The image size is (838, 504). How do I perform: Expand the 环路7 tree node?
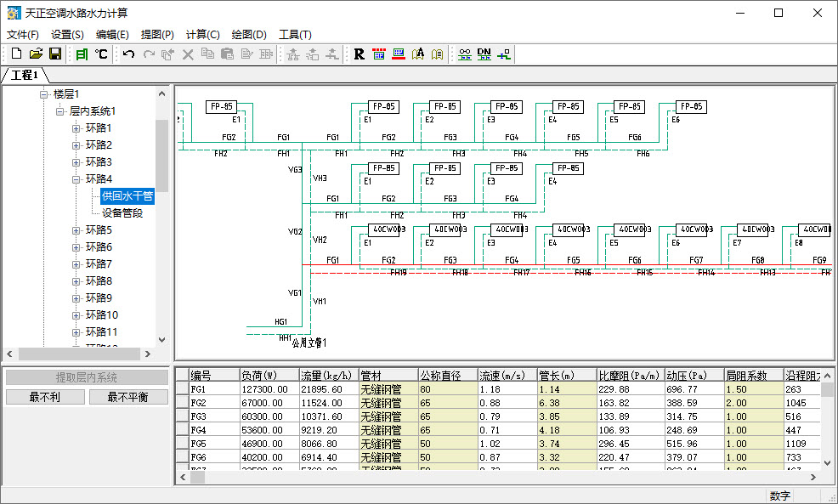pos(76,264)
